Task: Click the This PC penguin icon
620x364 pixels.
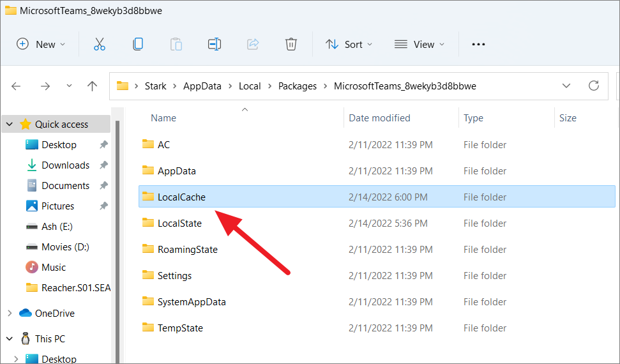Action: pyautogui.click(x=26, y=338)
